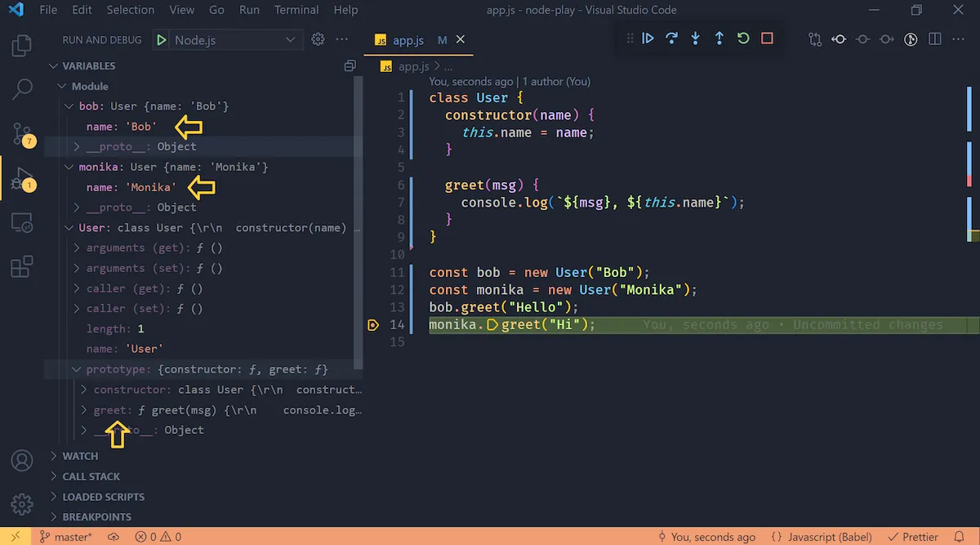The width and height of the screenshot is (980, 545).
Task: Click the split editor icon
Action: pos(935,39)
